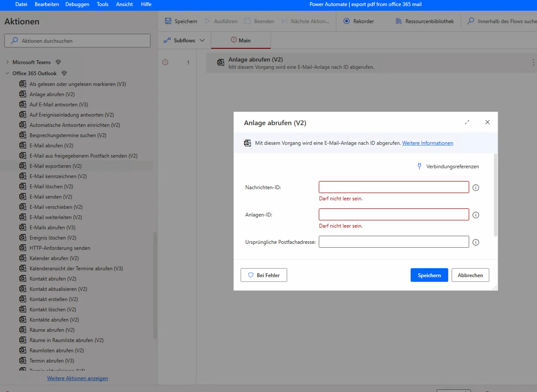537x392 pixels.
Task: Focus the Nachrichten-ID input field
Action: click(394, 187)
